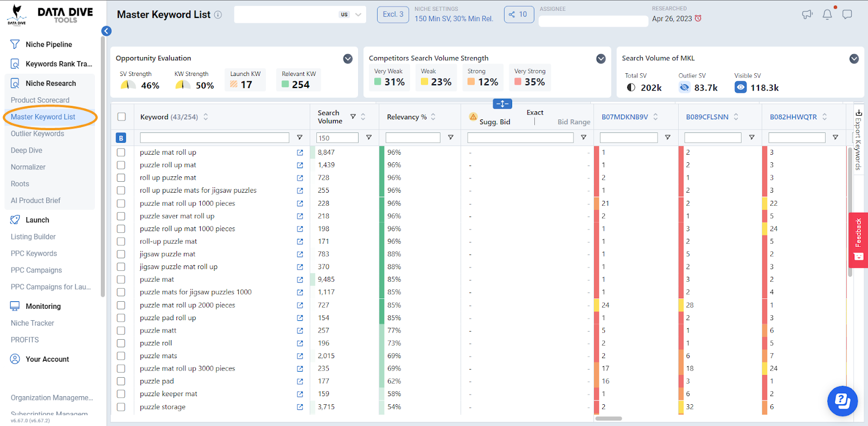868x426 pixels.
Task: Open the announcements megaphone icon
Action: [x=807, y=15]
